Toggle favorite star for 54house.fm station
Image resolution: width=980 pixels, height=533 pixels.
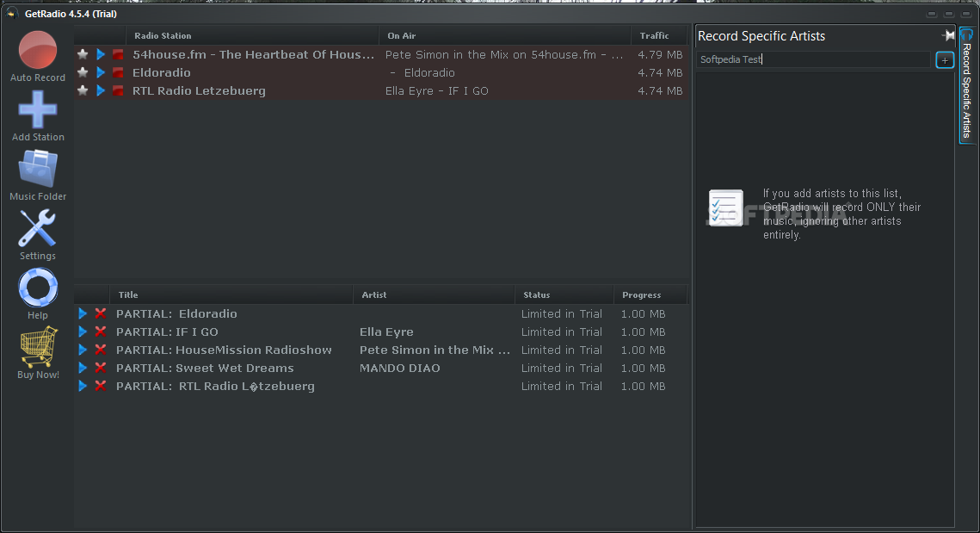[x=83, y=54]
